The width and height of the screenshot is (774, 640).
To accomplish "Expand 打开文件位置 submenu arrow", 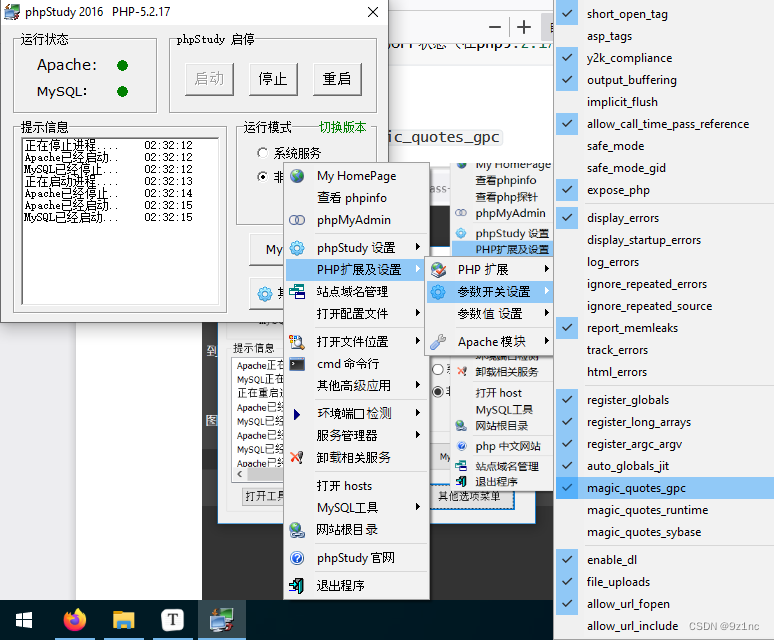I will (418, 340).
